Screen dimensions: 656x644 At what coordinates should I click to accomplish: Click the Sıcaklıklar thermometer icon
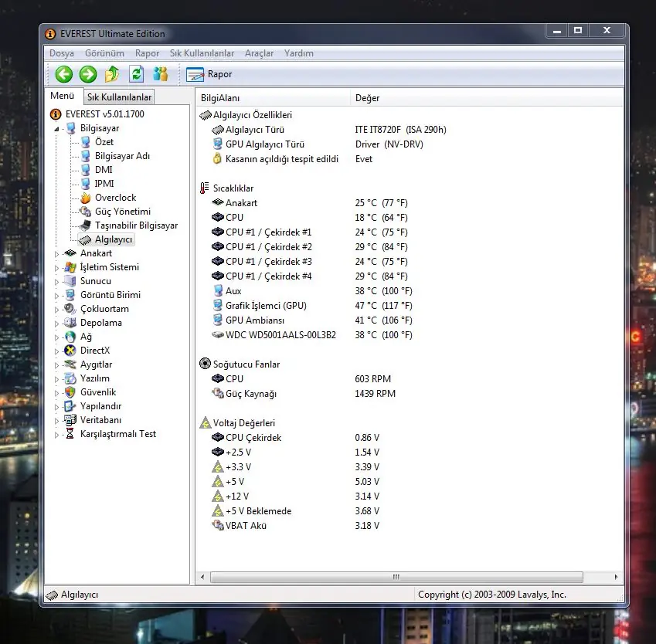pos(205,188)
